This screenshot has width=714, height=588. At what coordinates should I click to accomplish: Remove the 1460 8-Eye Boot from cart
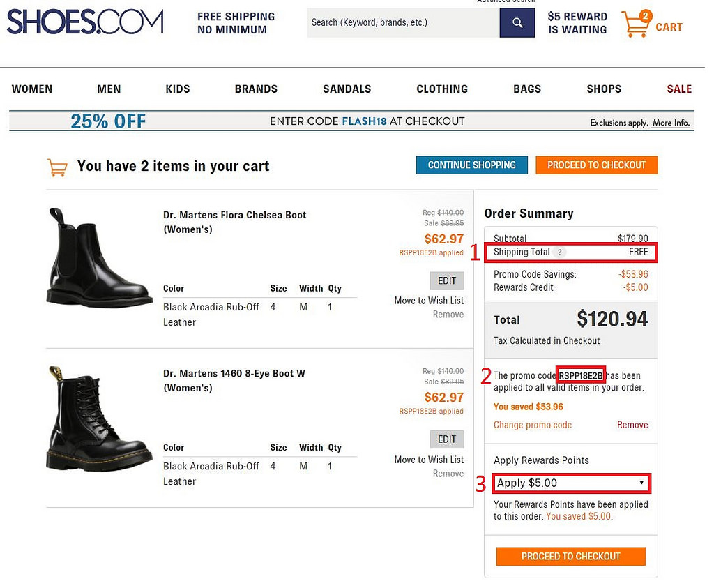coord(448,474)
